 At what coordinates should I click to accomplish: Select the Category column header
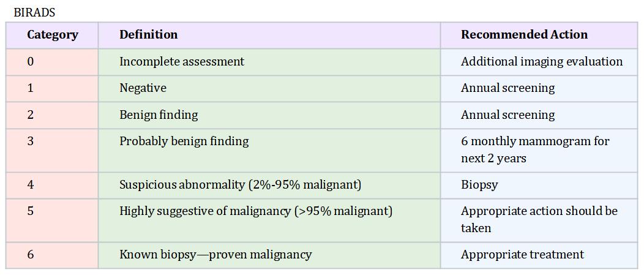click(52, 35)
